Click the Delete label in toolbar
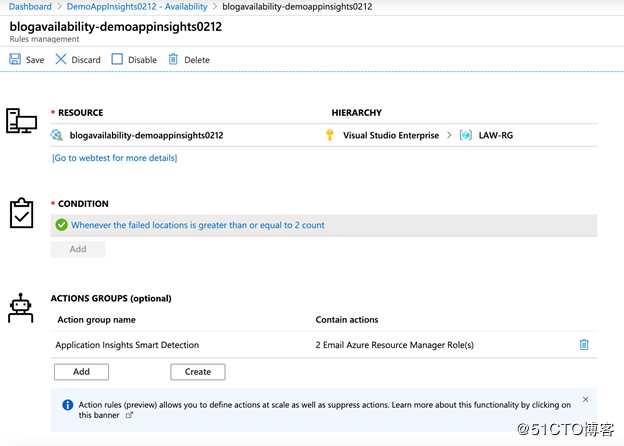 pyautogui.click(x=197, y=60)
